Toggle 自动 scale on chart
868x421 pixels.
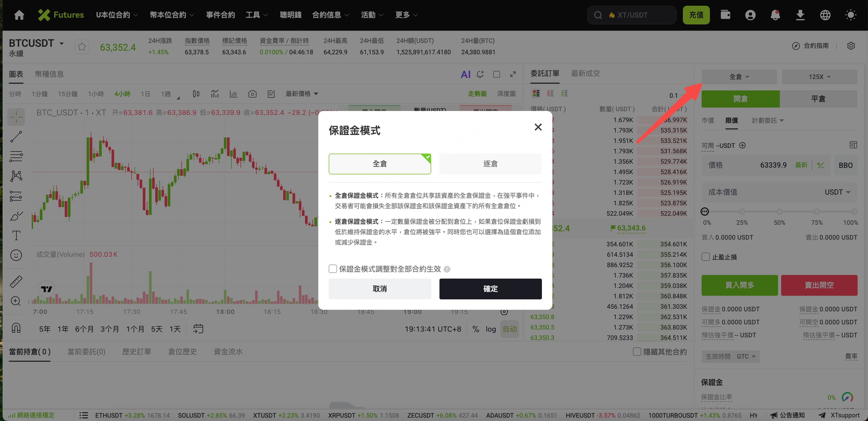[x=509, y=329]
